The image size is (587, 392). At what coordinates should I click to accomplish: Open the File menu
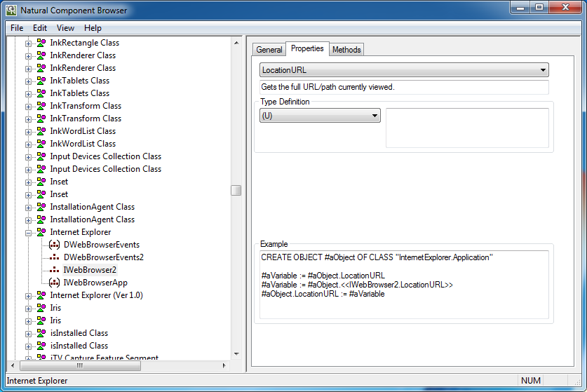17,28
